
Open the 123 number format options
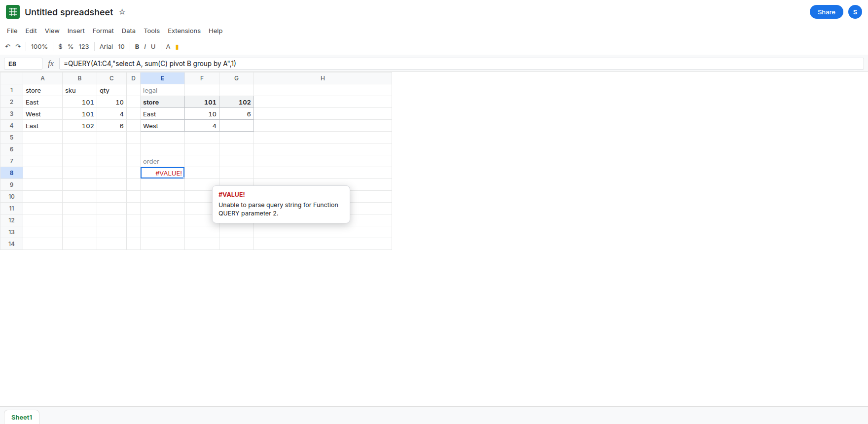[84, 46]
